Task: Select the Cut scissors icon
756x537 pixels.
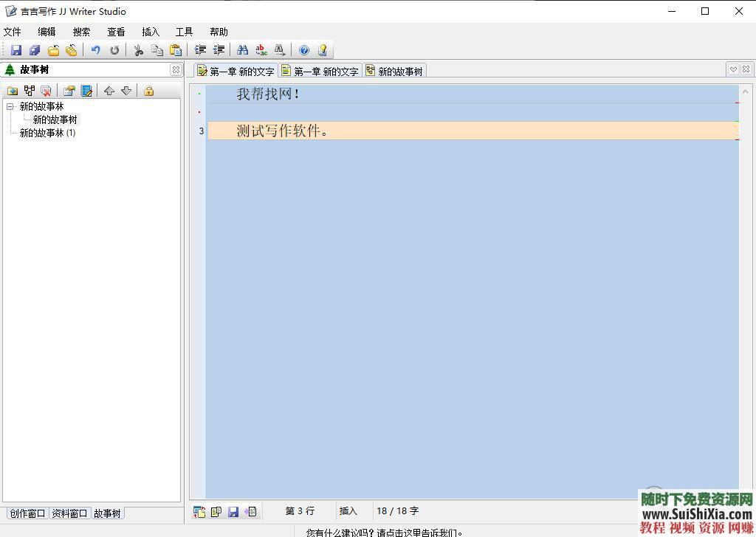Action: point(139,49)
